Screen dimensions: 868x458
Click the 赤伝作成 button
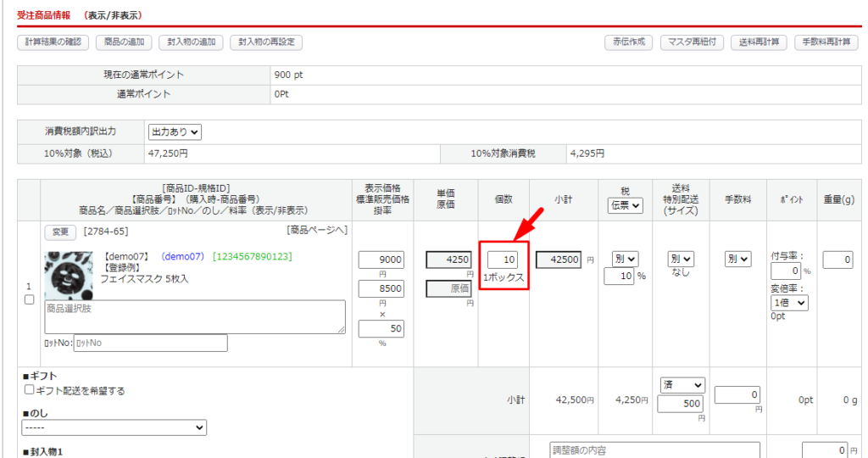tap(628, 42)
